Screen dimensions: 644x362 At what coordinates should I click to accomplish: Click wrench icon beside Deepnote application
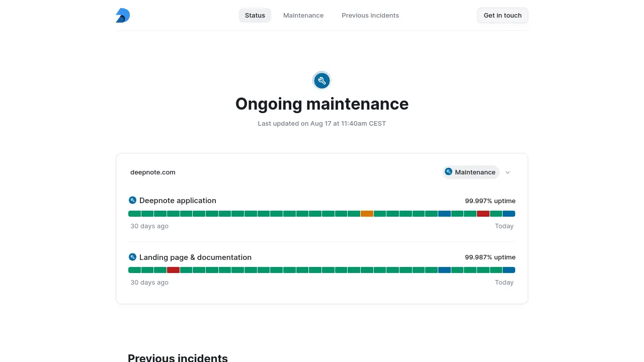click(133, 200)
